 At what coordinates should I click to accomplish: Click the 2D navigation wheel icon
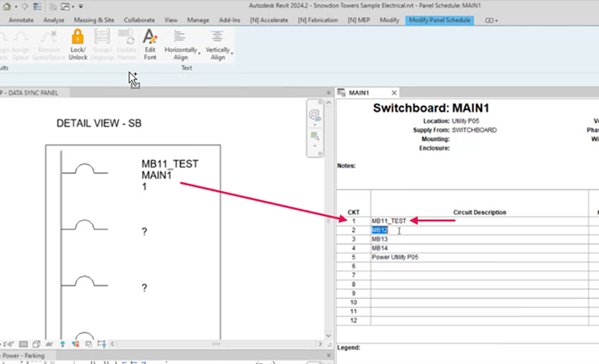click(x=314, y=114)
